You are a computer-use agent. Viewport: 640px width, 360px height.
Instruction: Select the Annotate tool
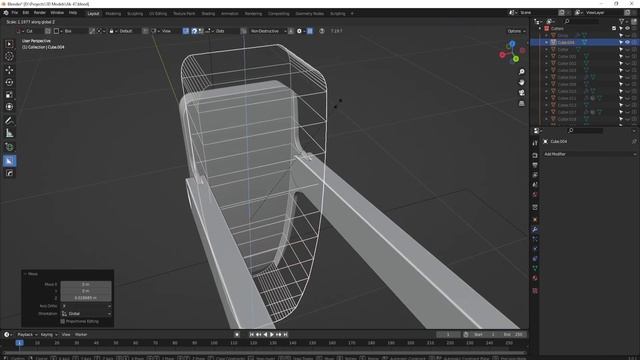click(9, 121)
